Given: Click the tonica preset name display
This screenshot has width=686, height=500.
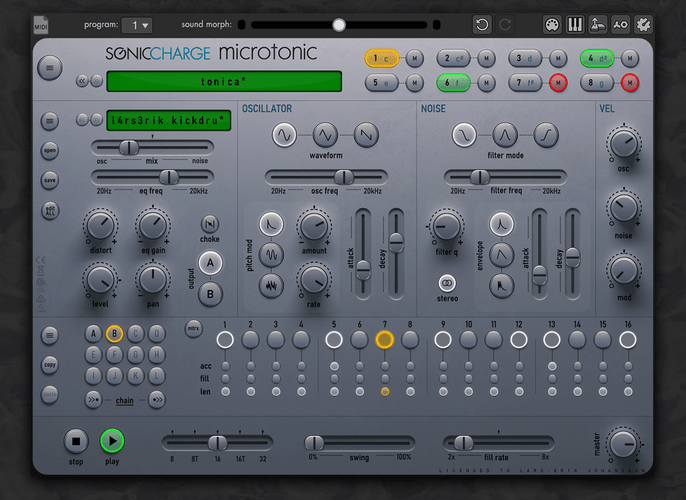Looking at the screenshot, I should (224, 81).
